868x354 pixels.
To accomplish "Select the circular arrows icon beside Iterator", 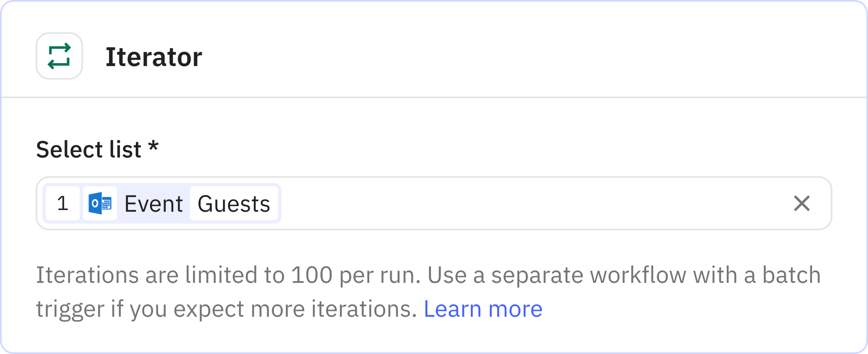I will [x=59, y=55].
